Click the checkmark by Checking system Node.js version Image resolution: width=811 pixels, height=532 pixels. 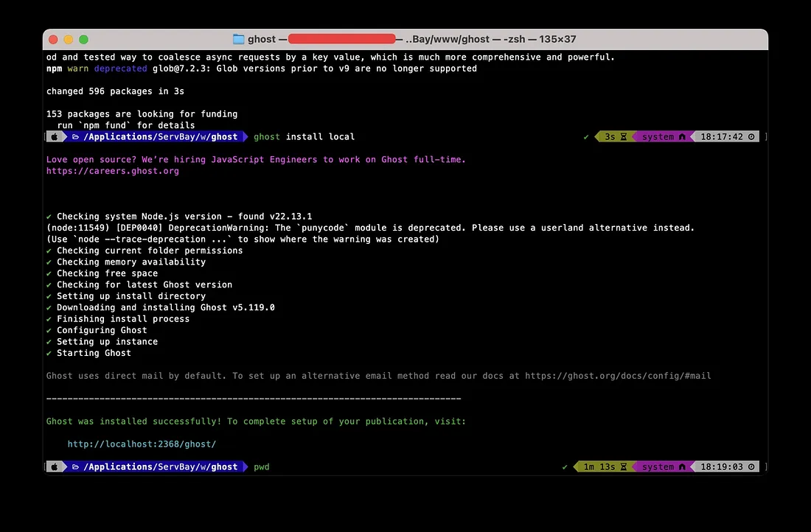[49, 217]
